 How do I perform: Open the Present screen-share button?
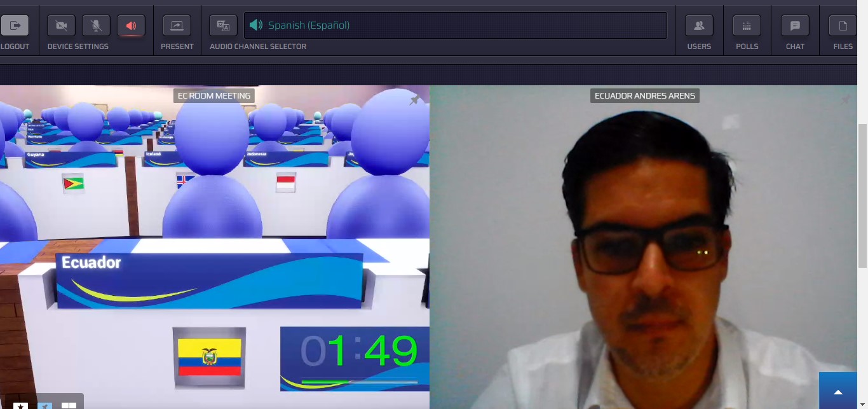pyautogui.click(x=177, y=25)
